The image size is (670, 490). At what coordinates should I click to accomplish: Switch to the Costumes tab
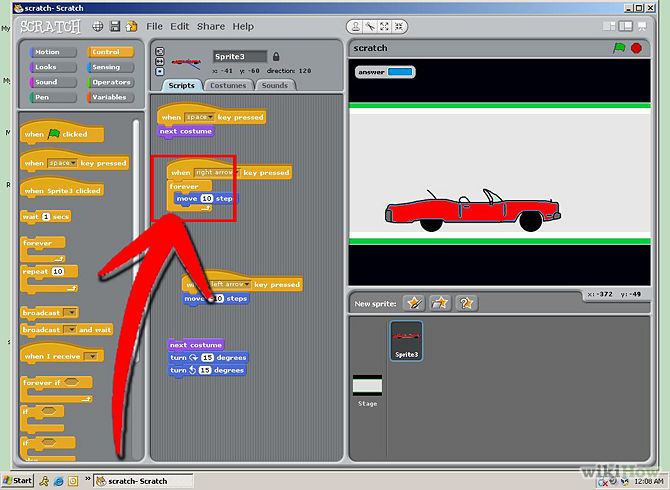coord(228,85)
